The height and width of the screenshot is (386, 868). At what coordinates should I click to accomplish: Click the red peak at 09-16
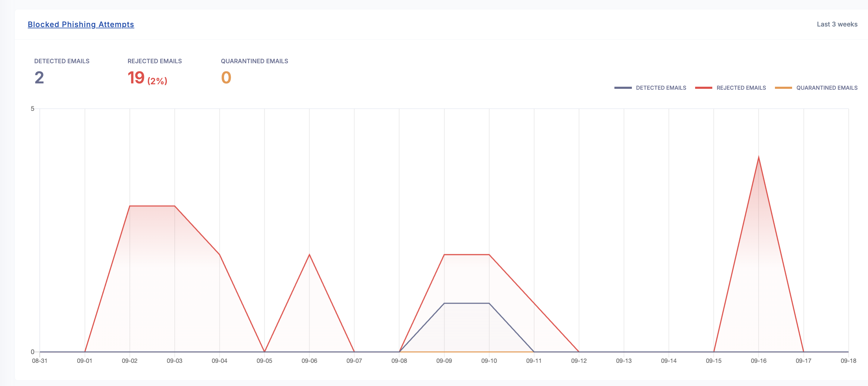click(x=758, y=157)
